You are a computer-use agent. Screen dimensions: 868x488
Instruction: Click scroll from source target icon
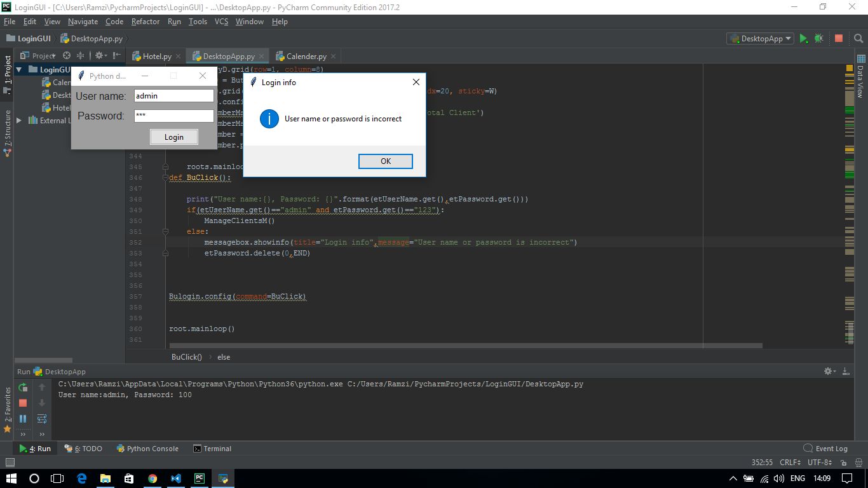point(67,56)
